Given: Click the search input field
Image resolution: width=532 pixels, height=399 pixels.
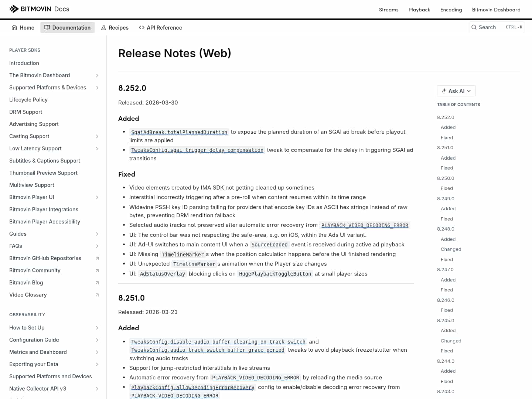Looking at the screenshot, I should tap(491, 27).
